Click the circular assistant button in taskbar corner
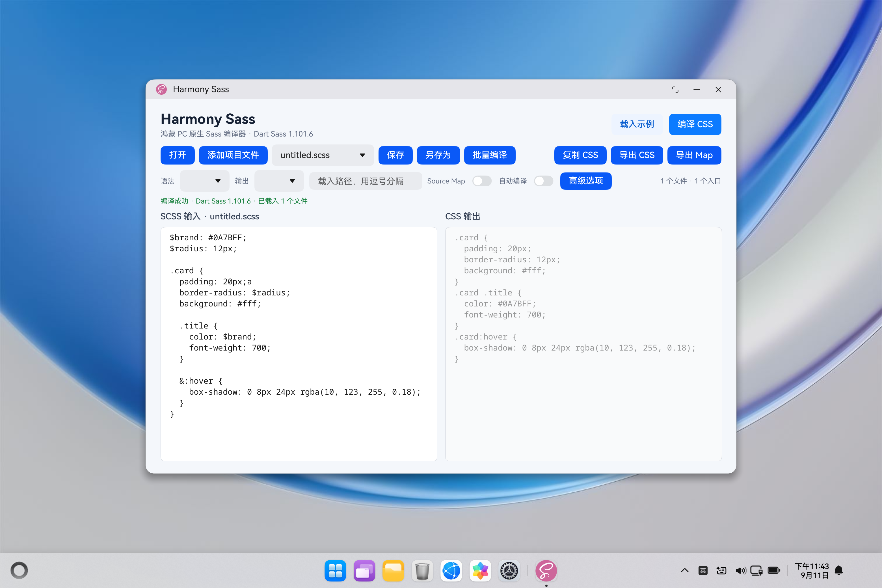The image size is (882, 588). point(19,570)
